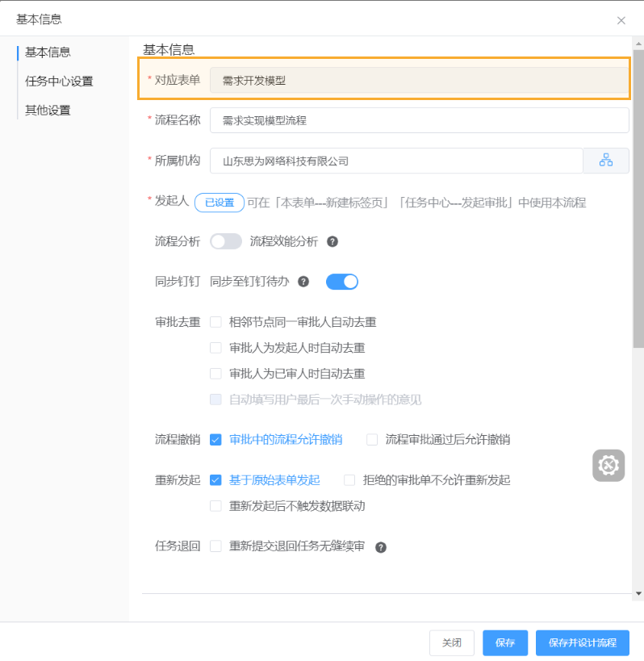Screen dimensions: 644x661
Task: Turn off 同步至钉钉待办 switch
Action: click(342, 282)
